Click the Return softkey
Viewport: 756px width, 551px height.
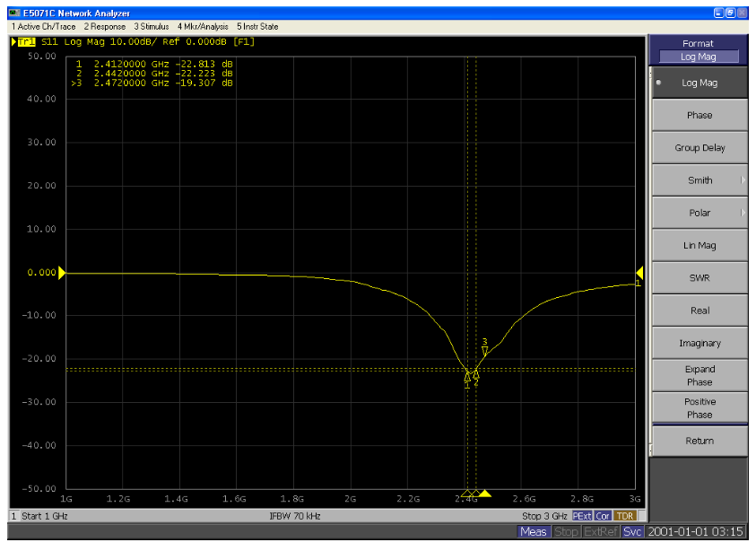coord(700,441)
